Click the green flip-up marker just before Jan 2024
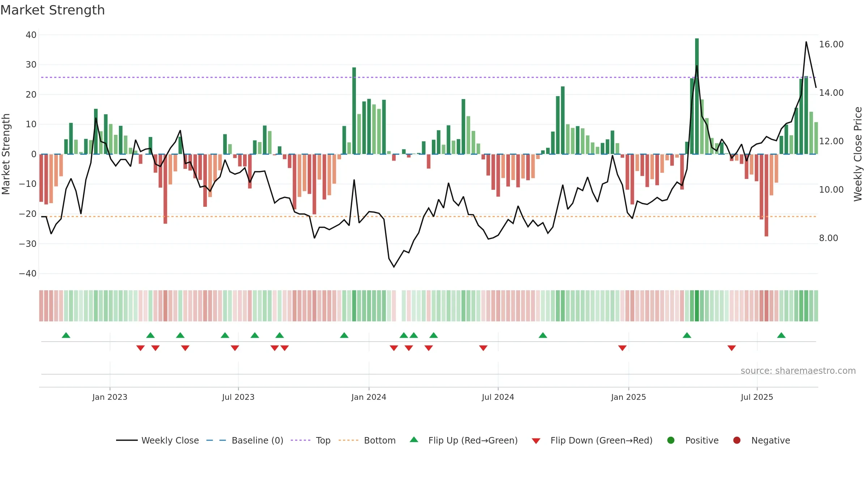Screen dimensions: 868x488 tap(344, 335)
